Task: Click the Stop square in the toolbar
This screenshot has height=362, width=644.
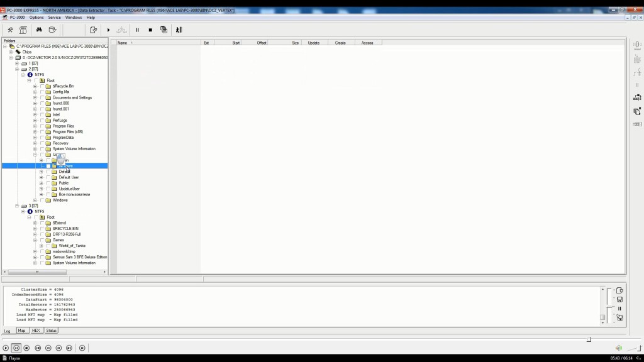Action: point(150,30)
